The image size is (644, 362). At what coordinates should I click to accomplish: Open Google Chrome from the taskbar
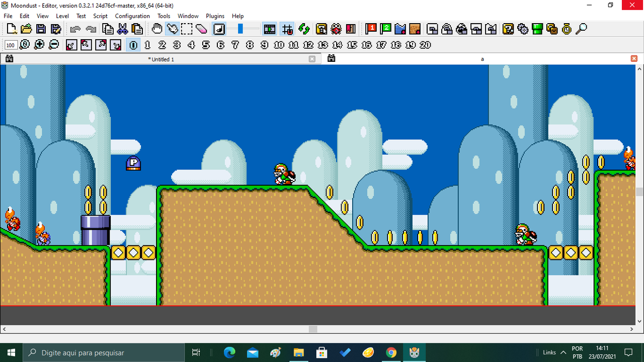[391, 352]
